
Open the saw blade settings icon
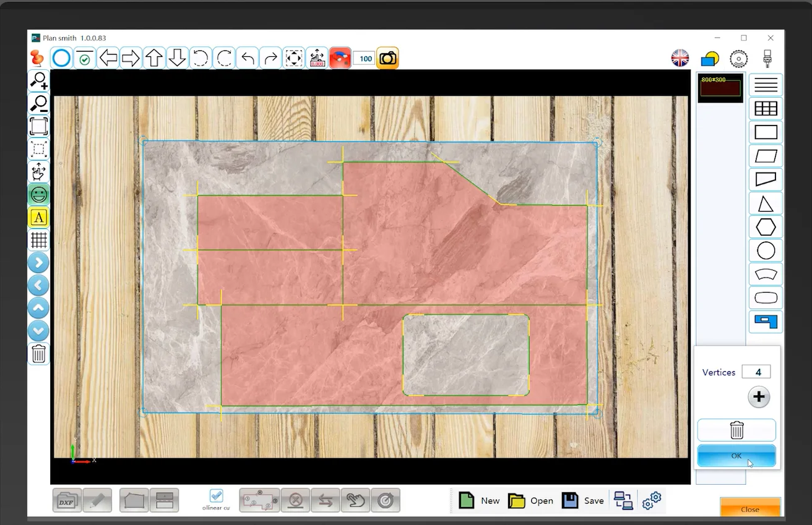point(738,59)
